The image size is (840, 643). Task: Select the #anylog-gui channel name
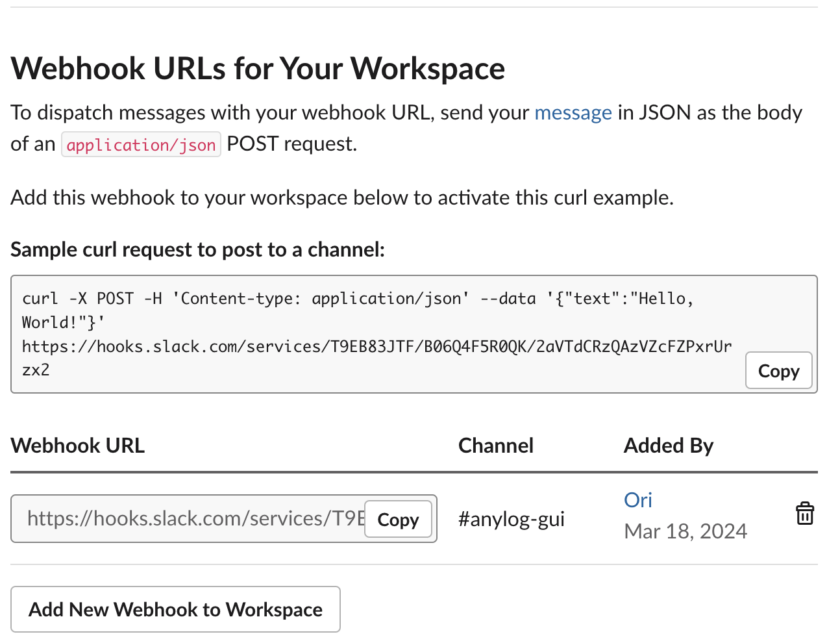click(x=512, y=519)
